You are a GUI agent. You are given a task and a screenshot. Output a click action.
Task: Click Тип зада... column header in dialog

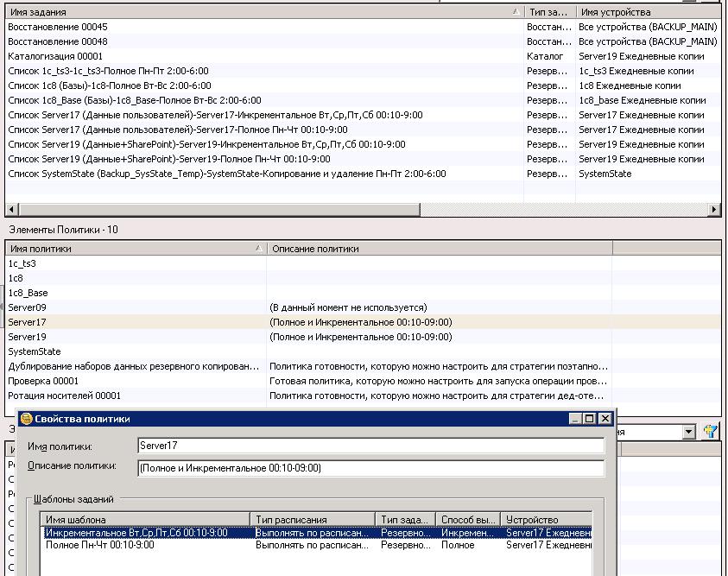[405, 520]
